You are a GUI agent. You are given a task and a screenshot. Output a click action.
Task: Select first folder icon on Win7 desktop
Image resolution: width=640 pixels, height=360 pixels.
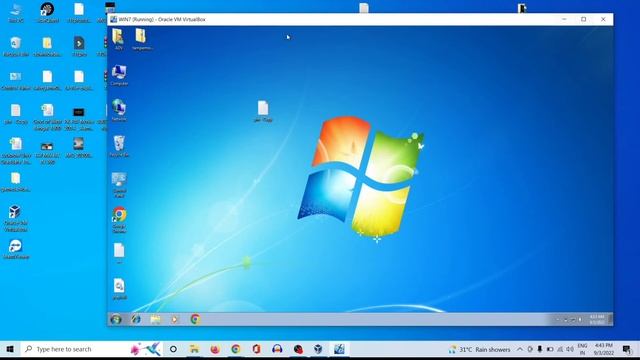pyautogui.click(x=118, y=39)
